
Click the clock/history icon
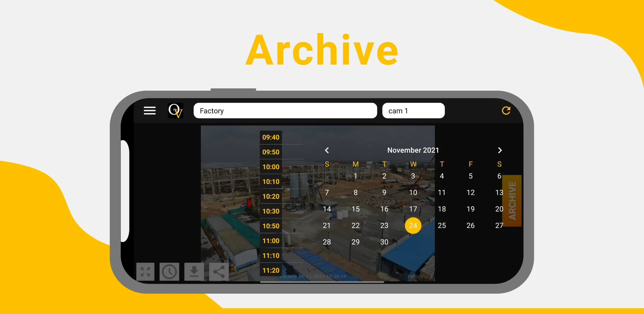point(169,271)
